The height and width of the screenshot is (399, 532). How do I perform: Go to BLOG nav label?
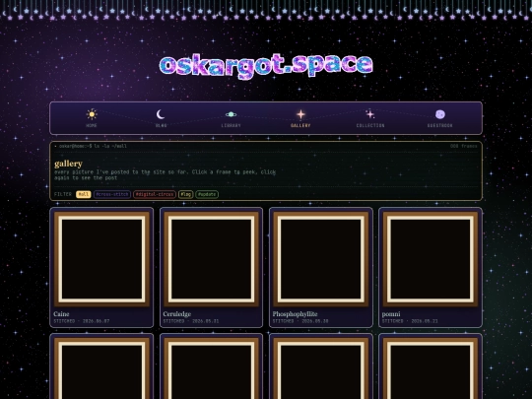(x=161, y=125)
